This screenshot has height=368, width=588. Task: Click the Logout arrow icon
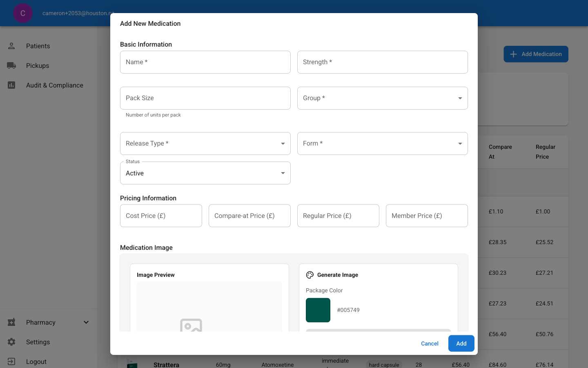(11, 361)
